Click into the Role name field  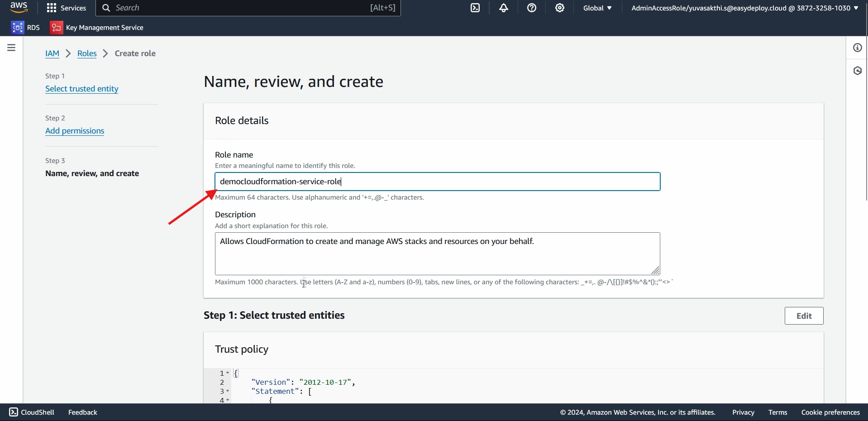click(x=438, y=182)
